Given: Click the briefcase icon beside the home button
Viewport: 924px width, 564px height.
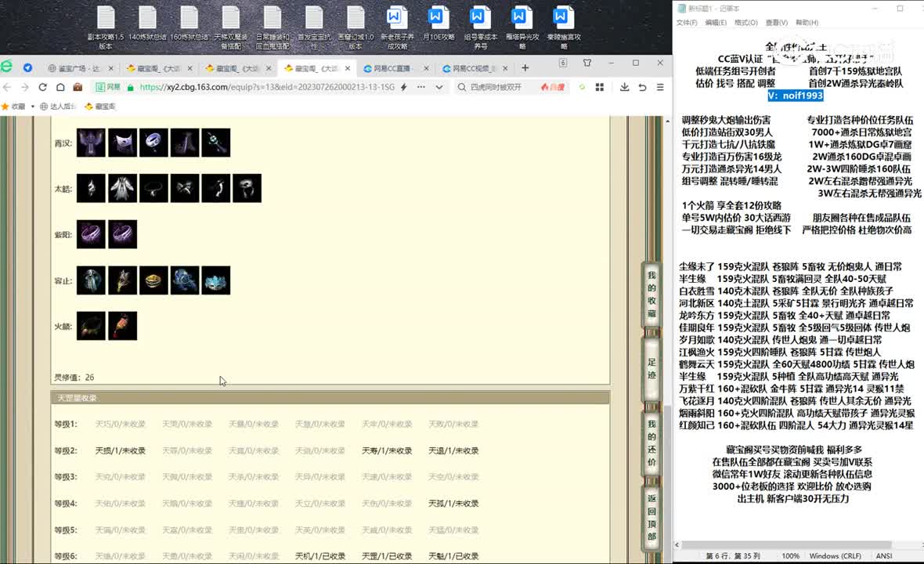Looking at the screenshot, I should click(78, 87).
